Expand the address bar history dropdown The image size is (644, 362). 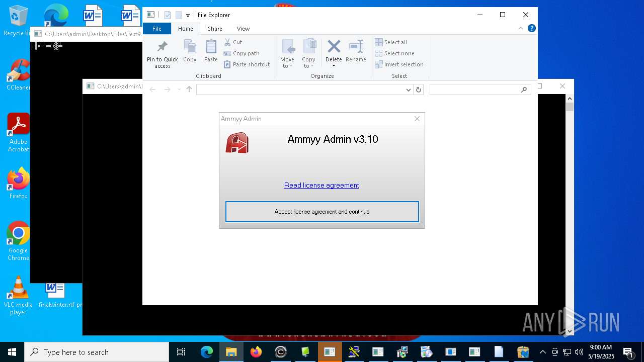click(409, 89)
